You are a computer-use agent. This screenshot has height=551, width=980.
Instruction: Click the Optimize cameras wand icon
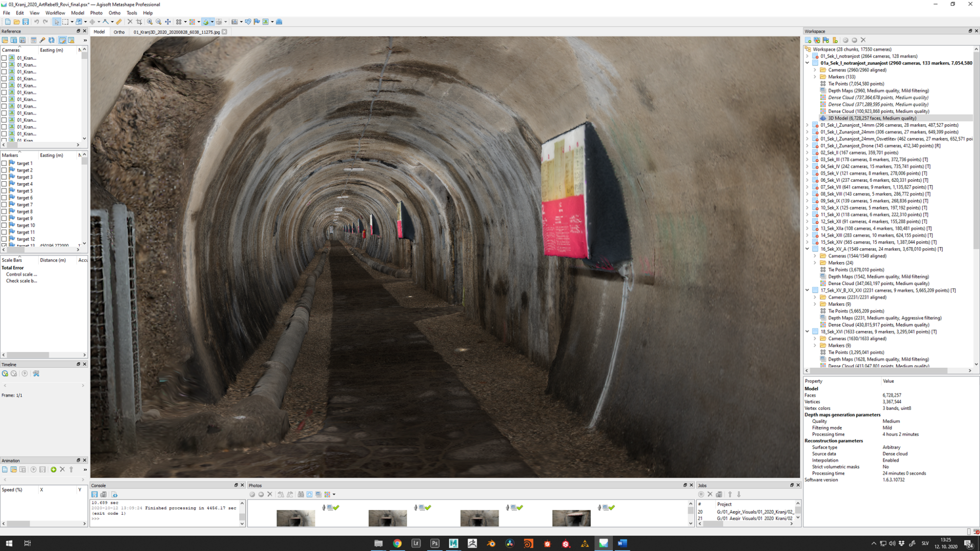coord(42,40)
